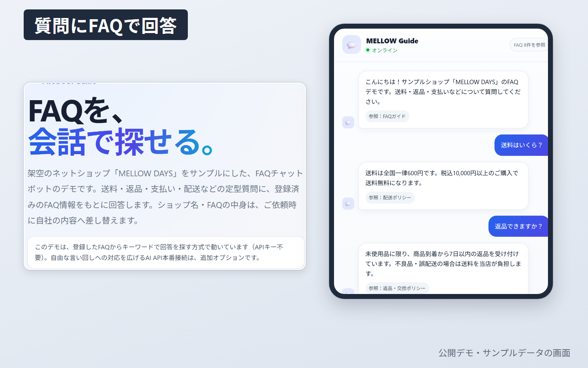The width and height of the screenshot is (588, 368).
Task: Open the 参照：配送ポリシー reference chip
Action: point(390,197)
